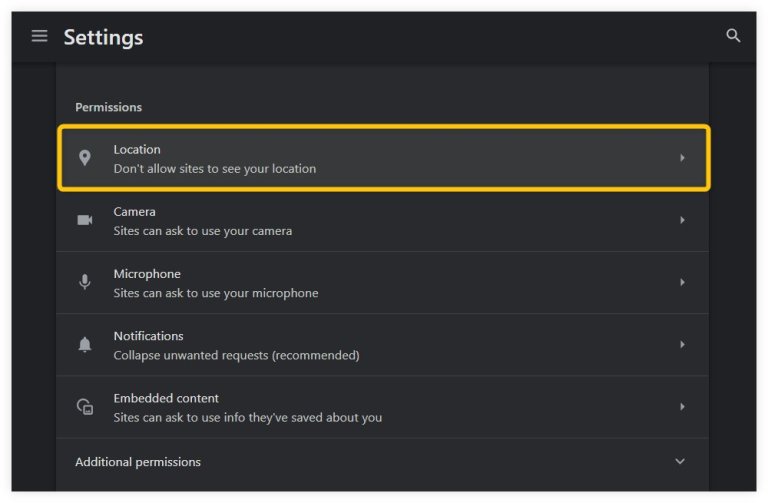Click the search settings magnifier icon

point(733,36)
